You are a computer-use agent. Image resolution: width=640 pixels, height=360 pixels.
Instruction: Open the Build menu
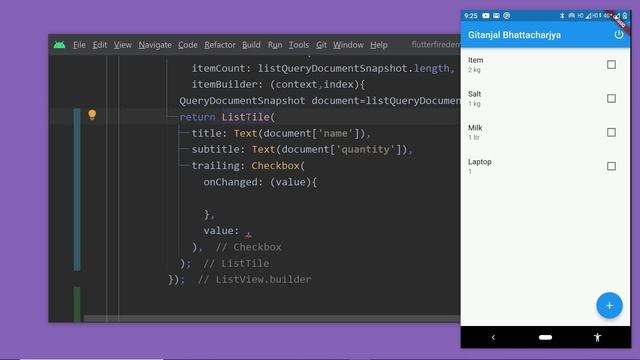click(x=251, y=45)
